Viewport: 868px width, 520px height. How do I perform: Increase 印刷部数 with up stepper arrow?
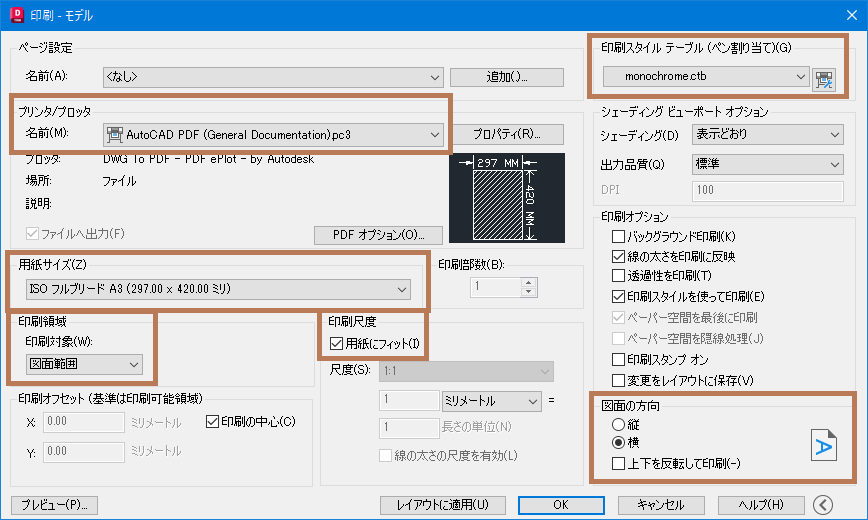click(529, 282)
